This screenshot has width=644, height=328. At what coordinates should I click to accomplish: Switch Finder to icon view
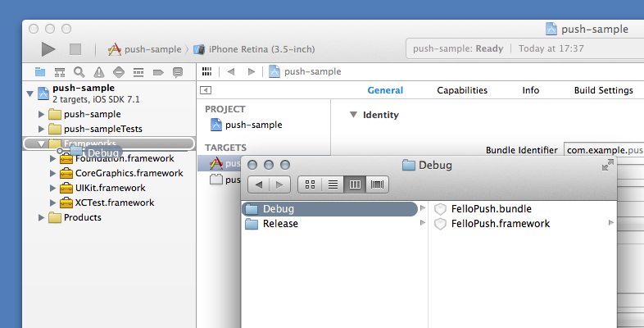310,184
